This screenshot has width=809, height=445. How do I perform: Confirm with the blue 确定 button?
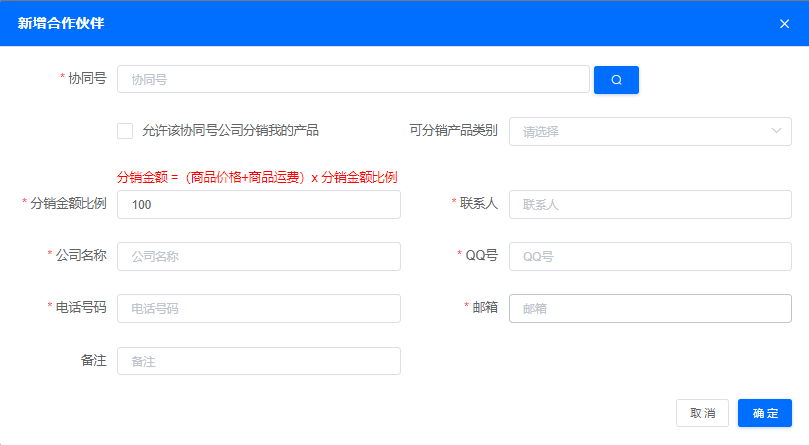(x=765, y=413)
